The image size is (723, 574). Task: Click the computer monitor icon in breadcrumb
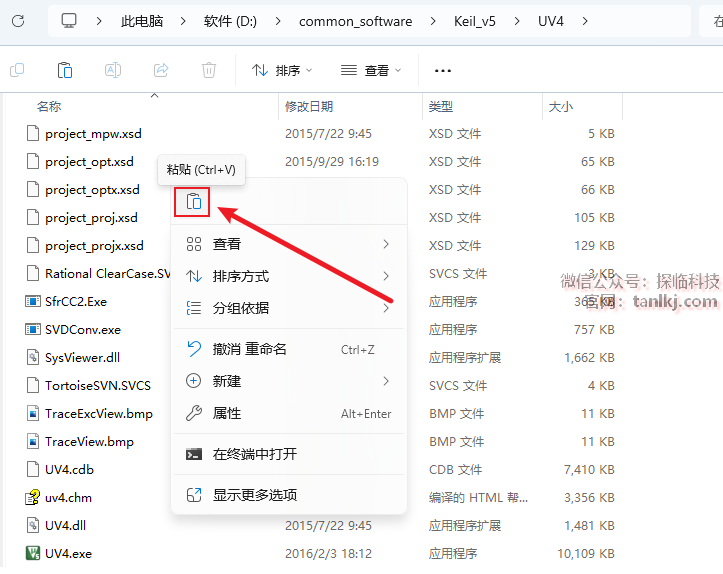tap(69, 21)
